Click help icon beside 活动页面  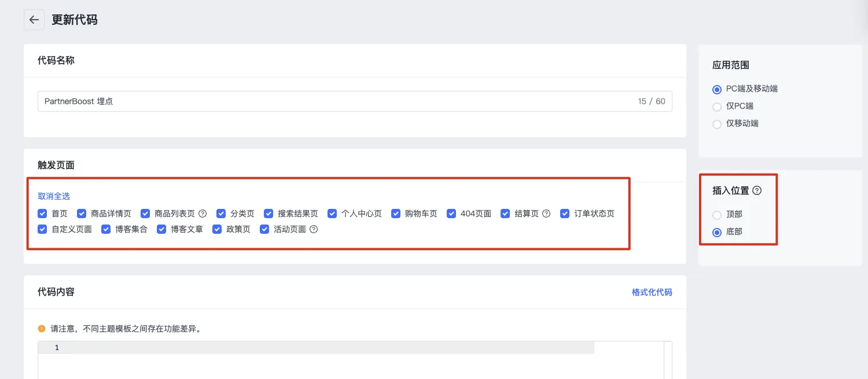pos(314,229)
